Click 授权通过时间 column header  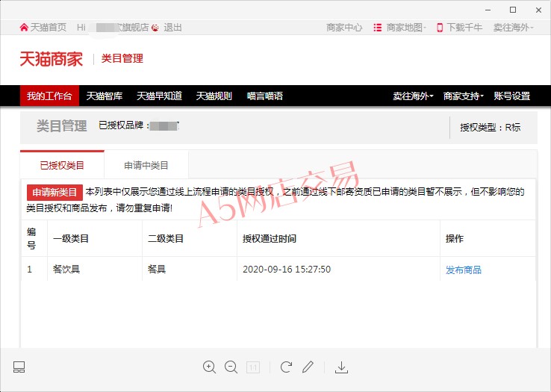(x=270, y=238)
